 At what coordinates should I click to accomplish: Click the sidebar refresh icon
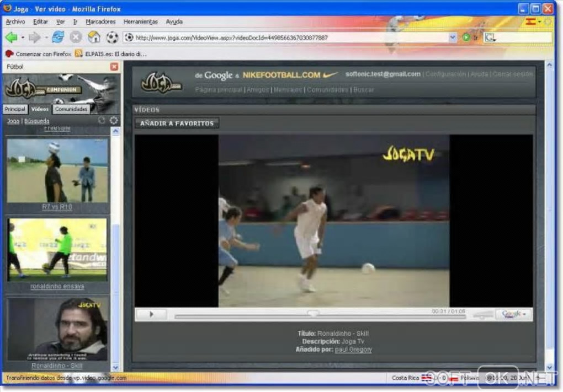coord(102,121)
